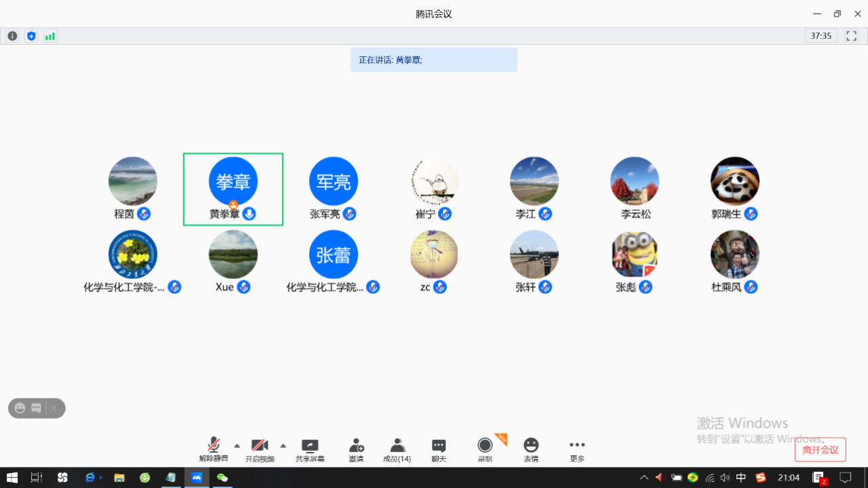
Task: Open the 共享屏幕 share screen tool
Action: [310, 449]
